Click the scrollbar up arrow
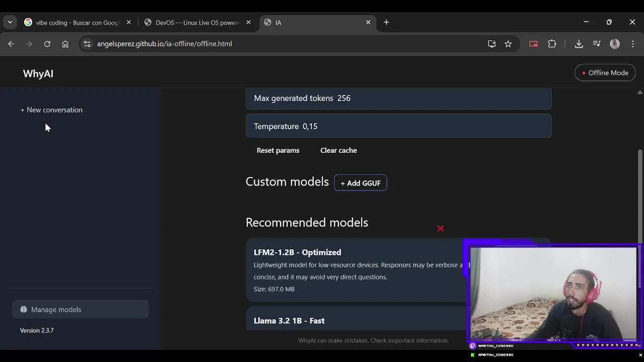 640,92
